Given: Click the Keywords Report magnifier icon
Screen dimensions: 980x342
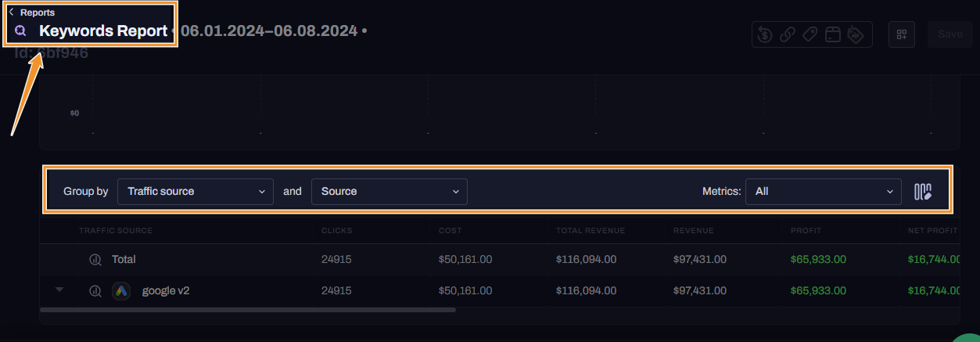Looking at the screenshot, I should coord(21,31).
